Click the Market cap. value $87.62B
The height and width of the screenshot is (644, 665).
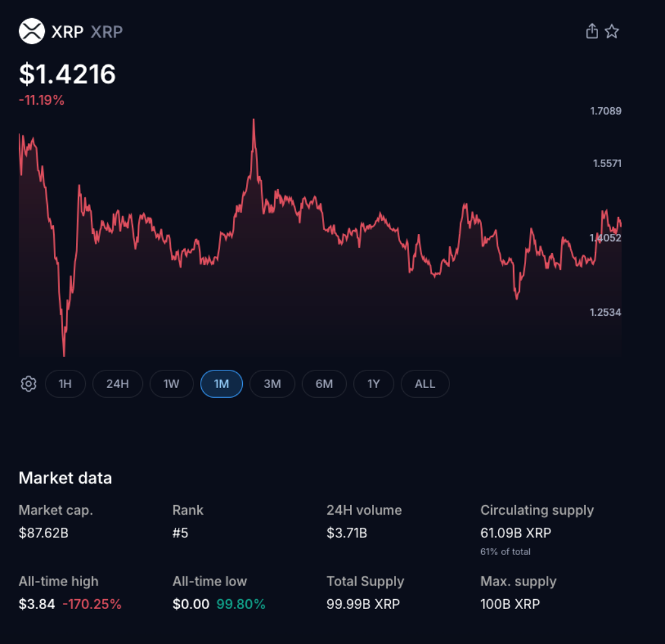click(44, 533)
